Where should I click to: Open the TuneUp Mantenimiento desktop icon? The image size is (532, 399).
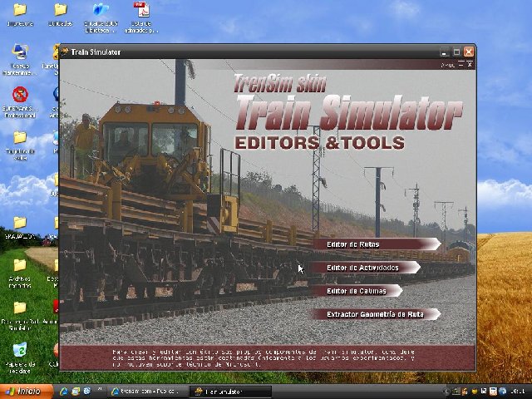(20, 52)
